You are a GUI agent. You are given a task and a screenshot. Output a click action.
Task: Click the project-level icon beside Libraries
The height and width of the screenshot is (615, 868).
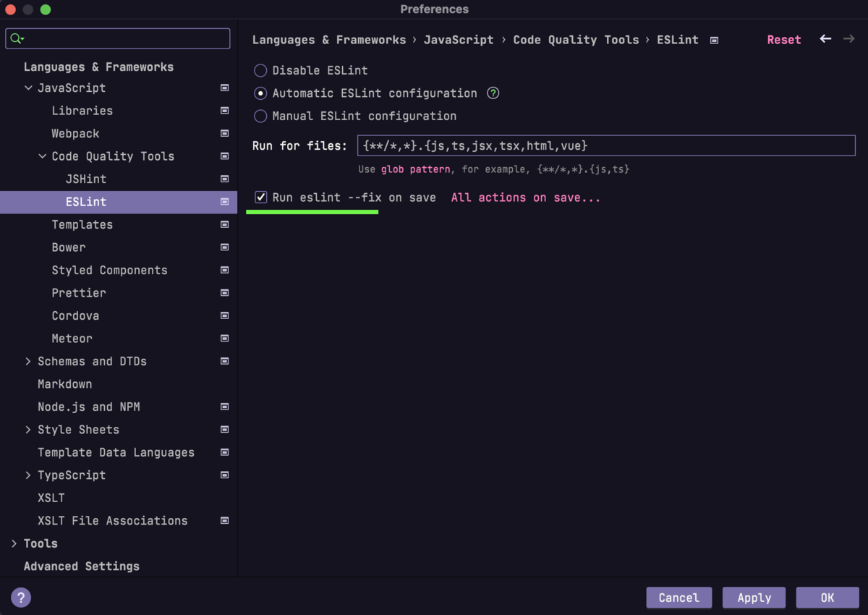click(225, 111)
